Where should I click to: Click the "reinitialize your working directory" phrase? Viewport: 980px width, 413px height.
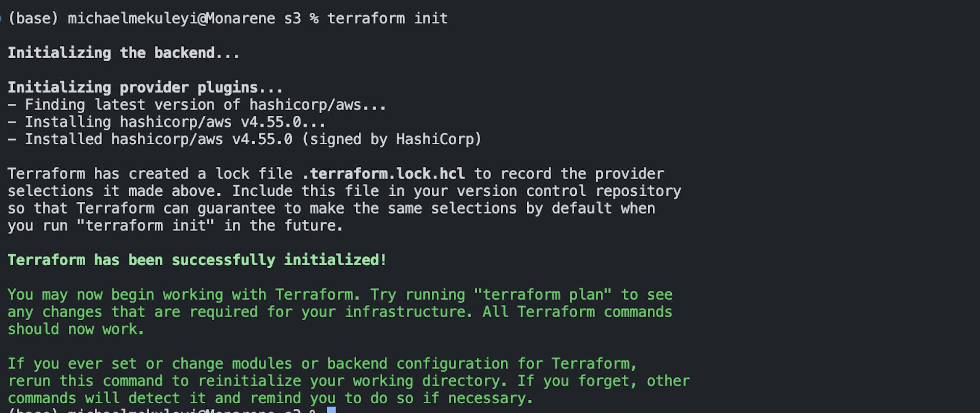(x=352, y=381)
